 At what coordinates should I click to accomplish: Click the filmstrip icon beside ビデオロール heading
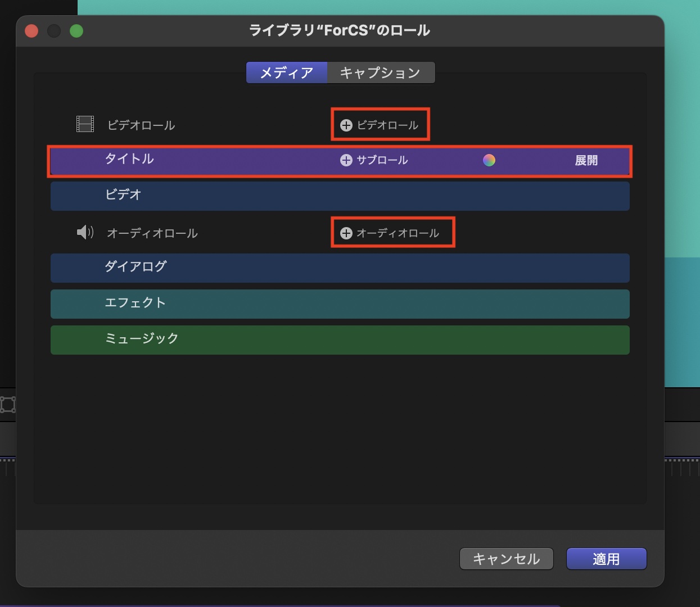click(x=85, y=124)
